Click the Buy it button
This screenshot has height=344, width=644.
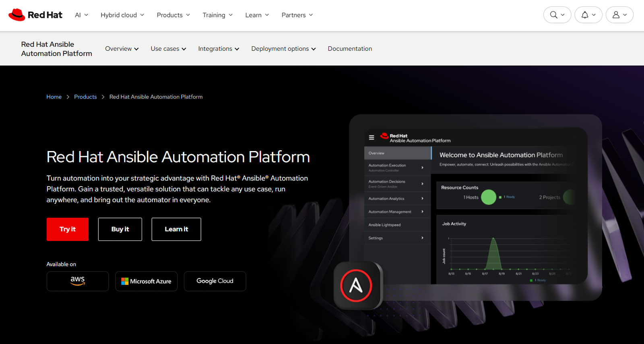(120, 229)
